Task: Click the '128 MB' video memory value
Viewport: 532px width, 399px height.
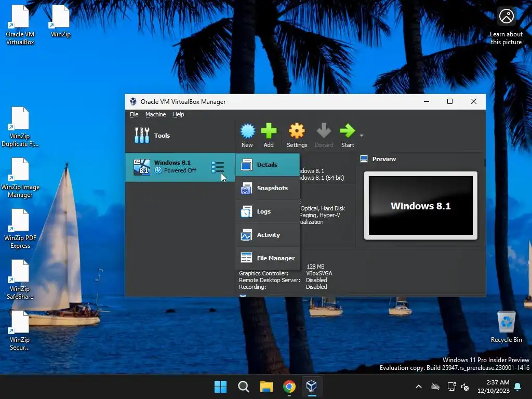Action: click(x=315, y=267)
